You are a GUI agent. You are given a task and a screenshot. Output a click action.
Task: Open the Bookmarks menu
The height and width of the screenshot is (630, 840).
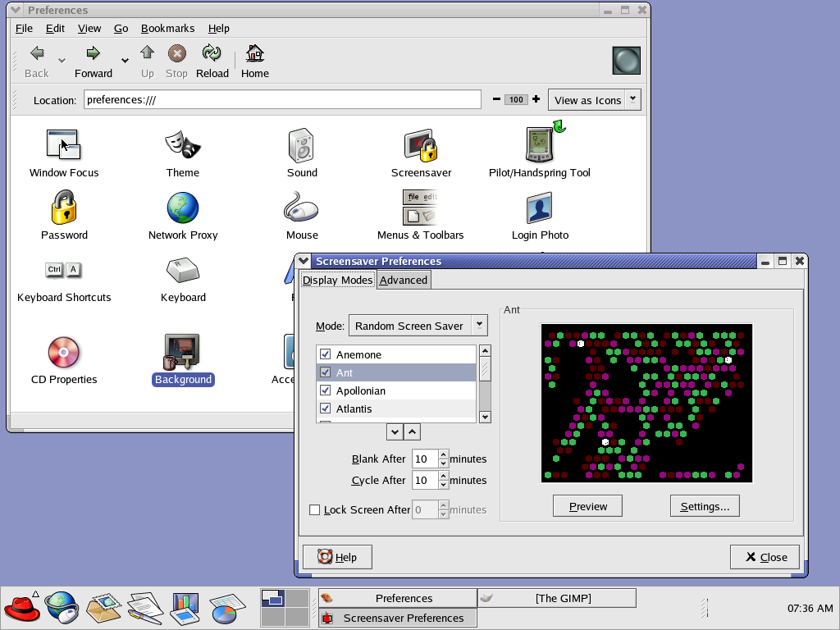coord(167,29)
